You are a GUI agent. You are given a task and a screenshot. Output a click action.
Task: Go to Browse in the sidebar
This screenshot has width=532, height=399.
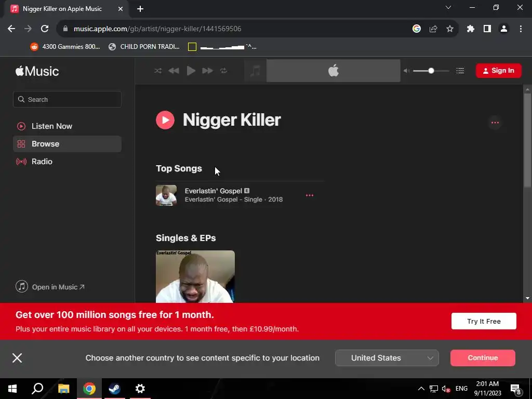click(67, 144)
